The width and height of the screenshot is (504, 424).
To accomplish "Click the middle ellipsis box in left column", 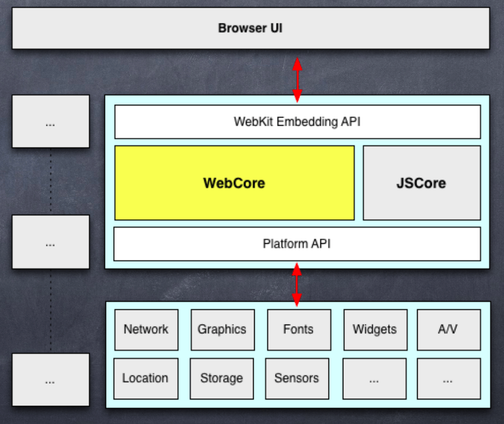I will pyautogui.click(x=50, y=242).
